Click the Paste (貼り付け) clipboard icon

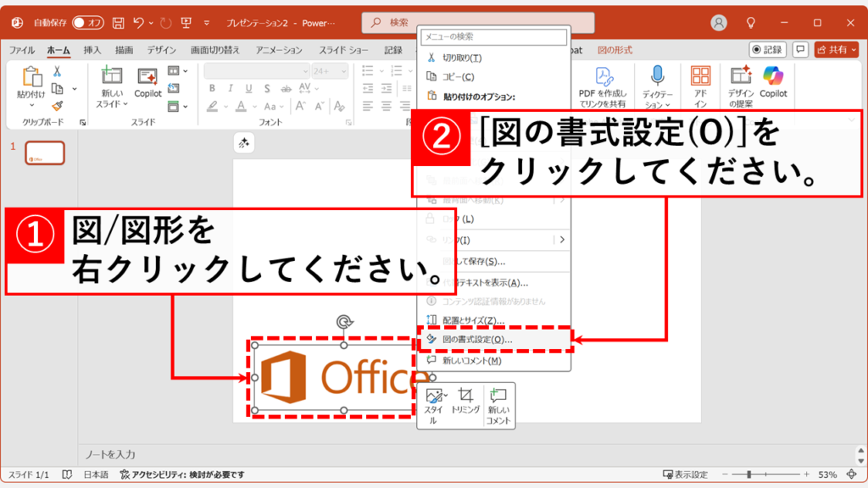(31, 77)
